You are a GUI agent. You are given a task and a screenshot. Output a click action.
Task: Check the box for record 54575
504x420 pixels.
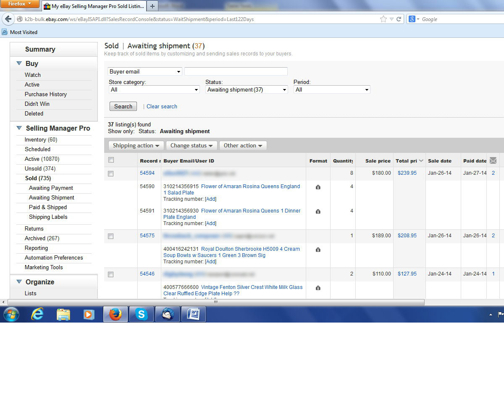[x=111, y=236]
